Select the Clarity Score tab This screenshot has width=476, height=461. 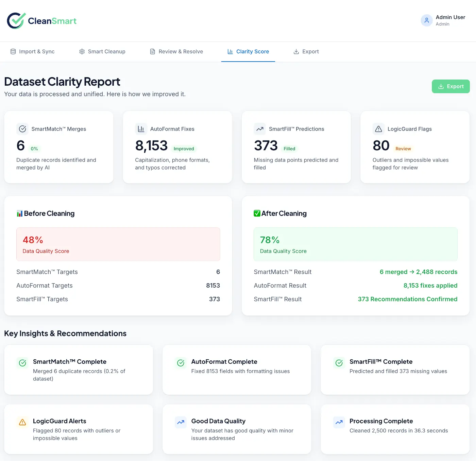tap(248, 52)
